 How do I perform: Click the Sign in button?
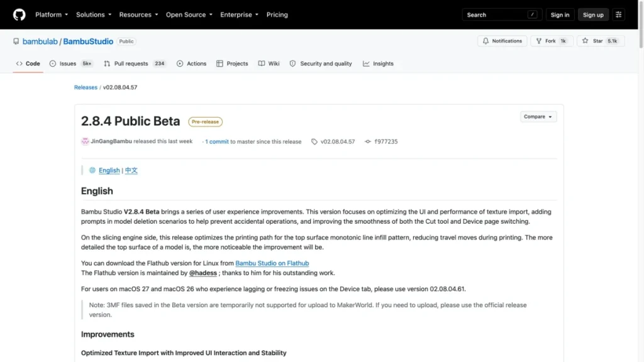(560, 15)
